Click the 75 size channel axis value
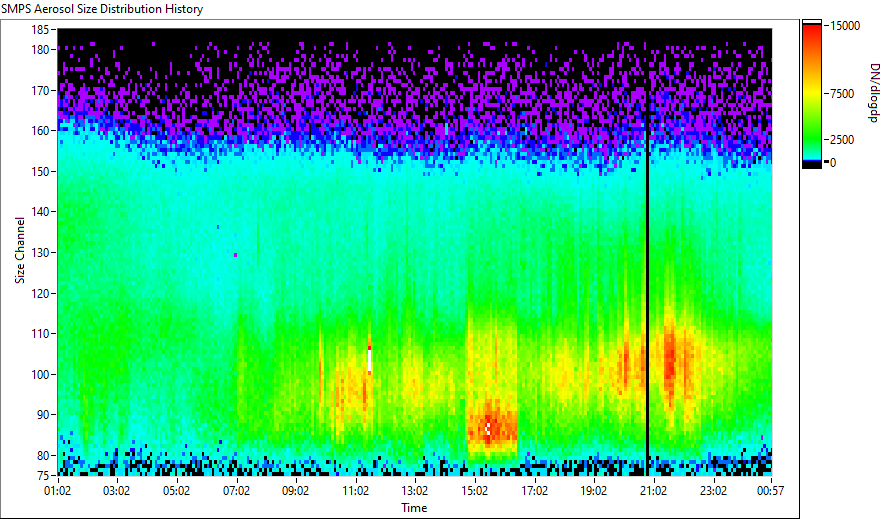 (43, 476)
